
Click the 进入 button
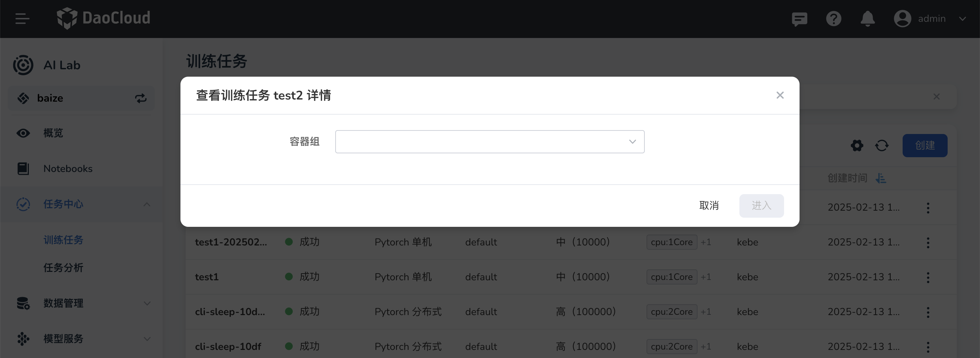pyautogui.click(x=761, y=205)
